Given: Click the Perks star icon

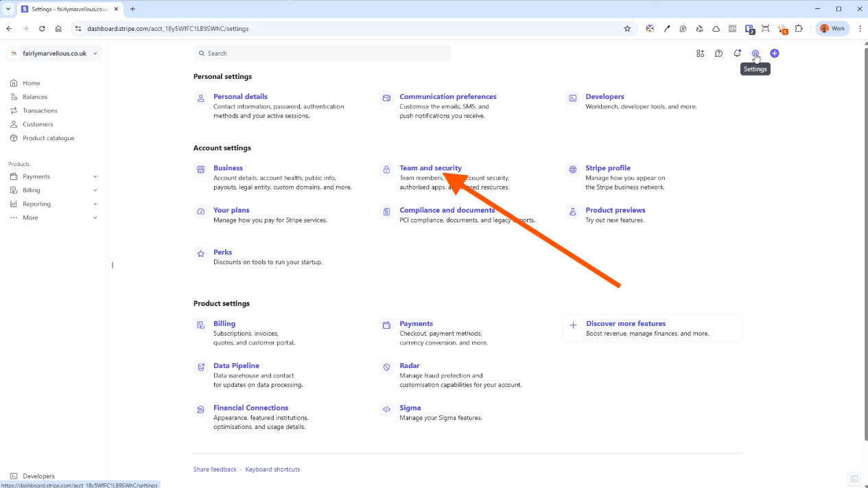Looking at the screenshot, I should [201, 253].
